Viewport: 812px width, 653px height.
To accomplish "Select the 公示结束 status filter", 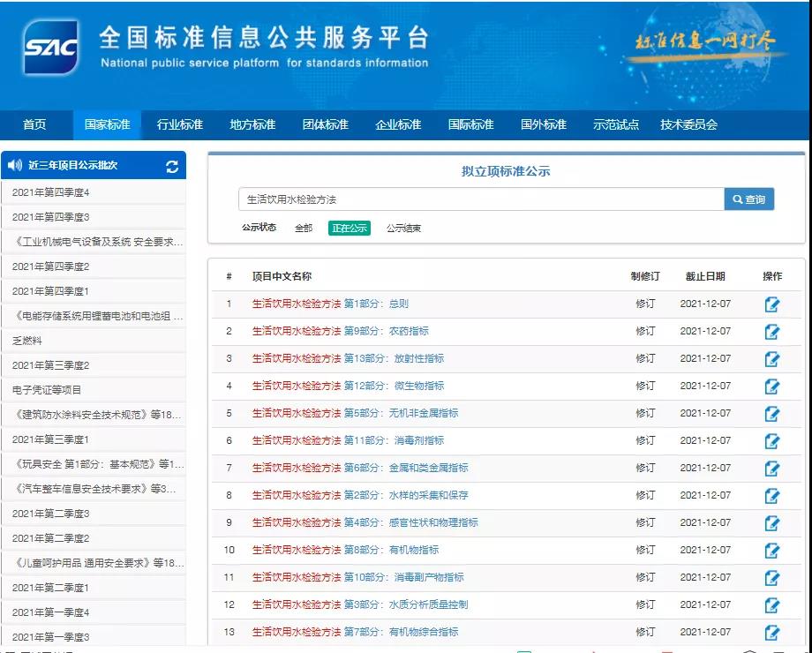I will (403, 228).
